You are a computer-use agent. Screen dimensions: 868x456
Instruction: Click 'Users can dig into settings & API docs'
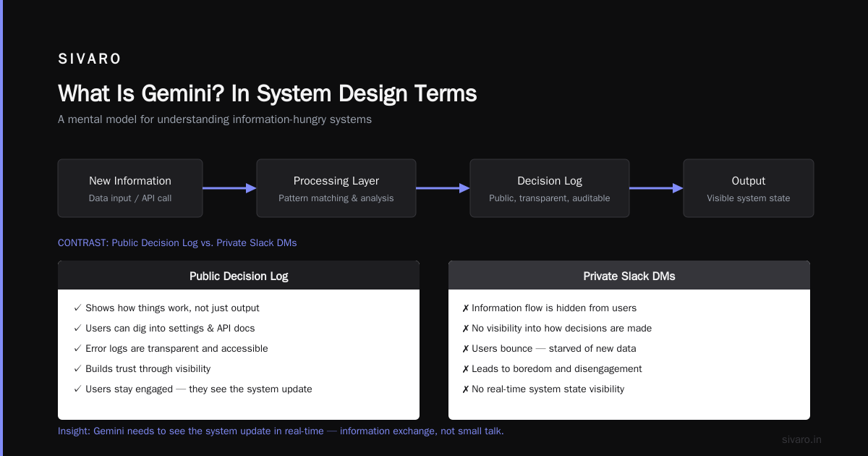pyautogui.click(x=164, y=328)
